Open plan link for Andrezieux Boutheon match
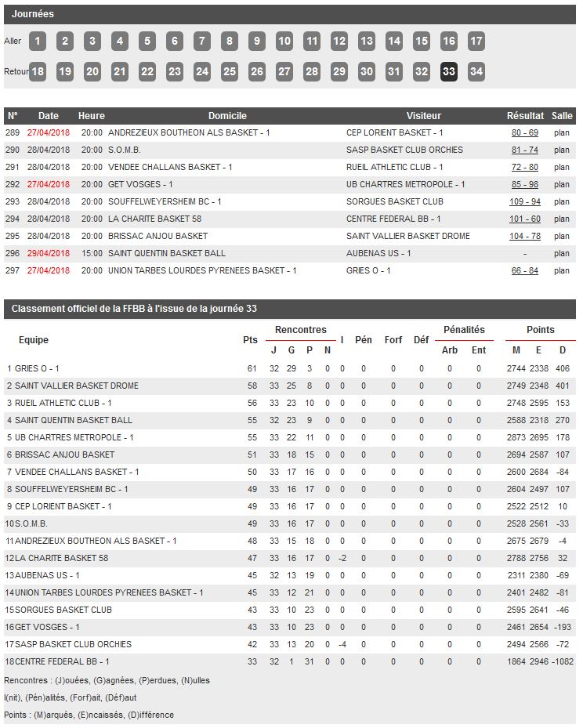Screen dimensions: 583x728 [x=562, y=133]
